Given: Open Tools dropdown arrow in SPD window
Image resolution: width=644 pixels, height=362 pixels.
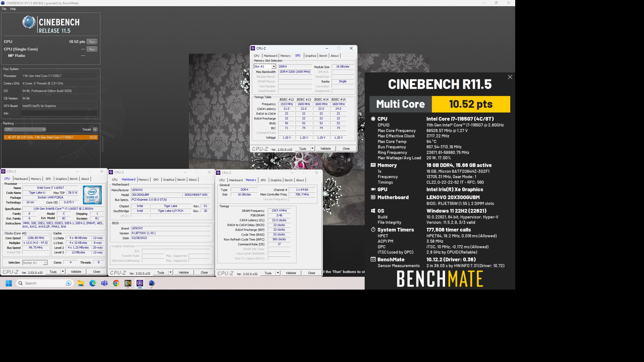Looking at the screenshot, I should click(x=312, y=149).
